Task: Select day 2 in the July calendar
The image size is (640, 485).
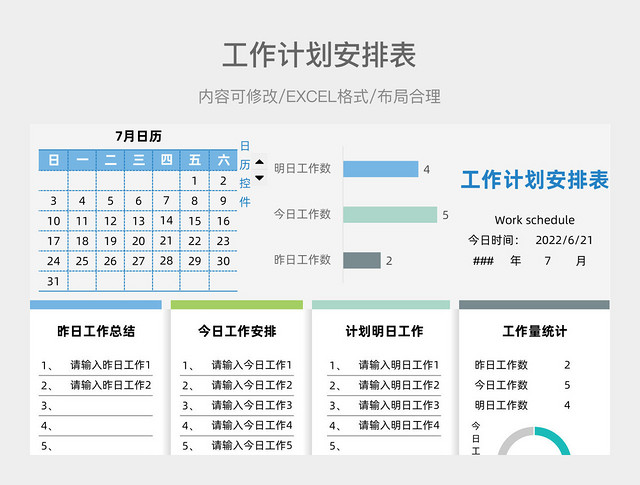Action: [223, 180]
